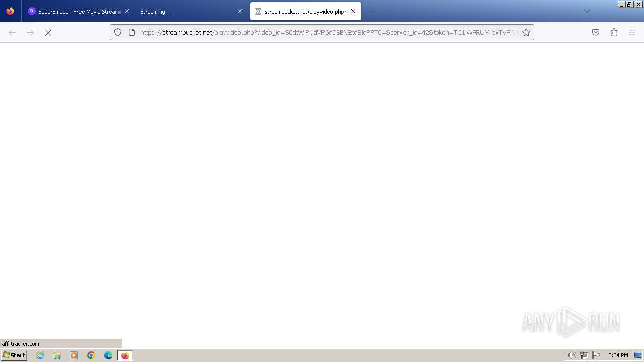Go back one page

[x=12, y=32]
